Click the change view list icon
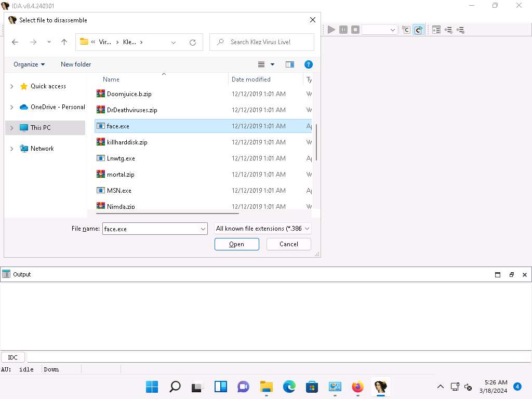This screenshot has width=532, height=399. pyautogui.click(x=262, y=64)
